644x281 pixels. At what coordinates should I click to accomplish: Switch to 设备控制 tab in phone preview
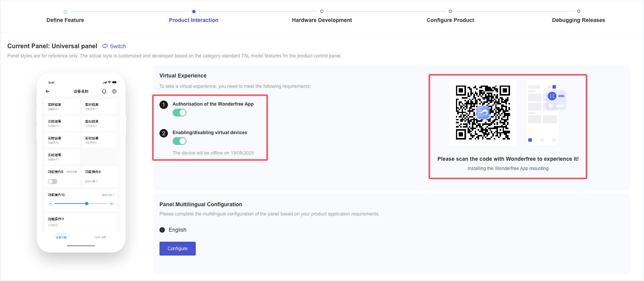[x=61, y=237]
